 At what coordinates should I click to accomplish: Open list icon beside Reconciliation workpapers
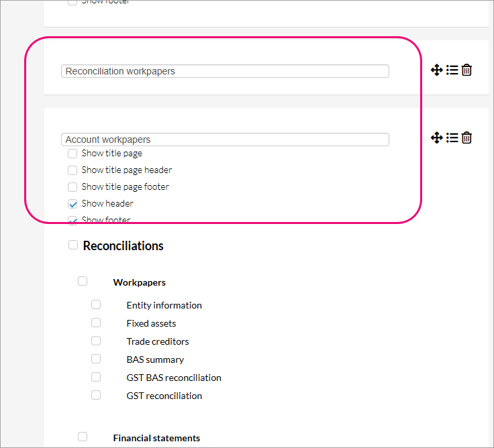tap(452, 70)
